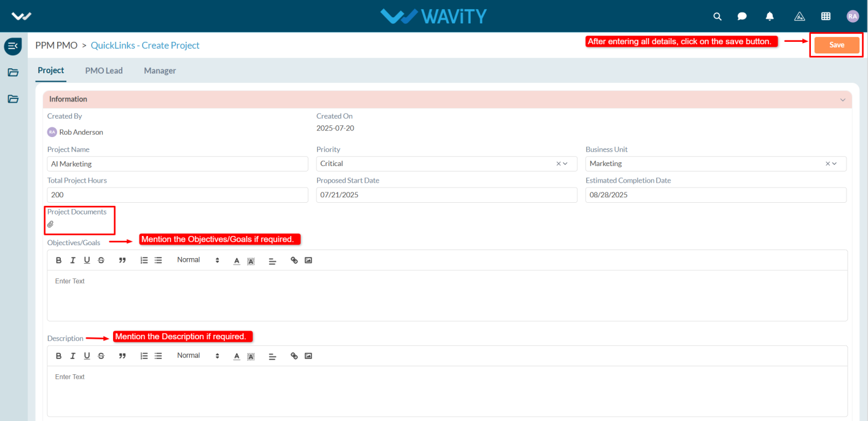Insert bullet list in Description editor
Viewport: 868px width, 421px height.
tap(158, 356)
